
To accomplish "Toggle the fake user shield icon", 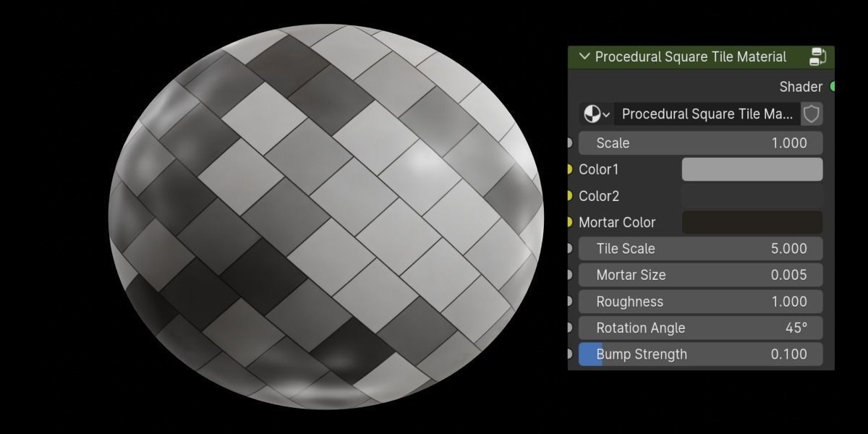I will point(812,114).
